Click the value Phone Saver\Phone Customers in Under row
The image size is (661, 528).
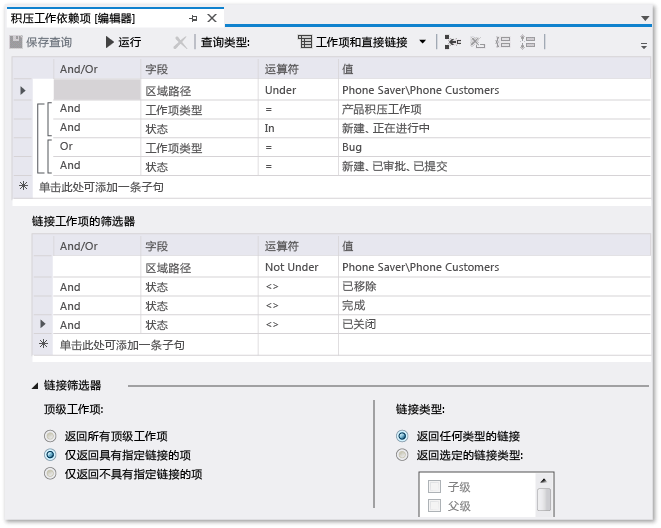pos(494,90)
